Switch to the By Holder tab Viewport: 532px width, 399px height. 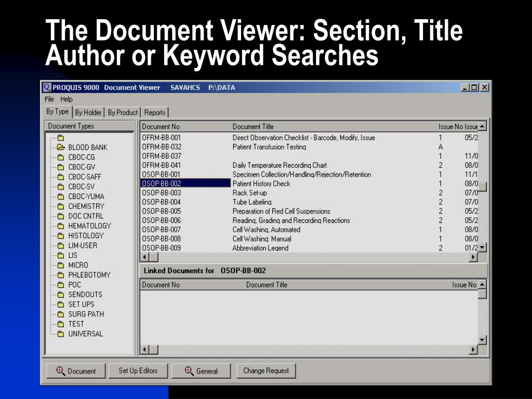click(x=88, y=112)
